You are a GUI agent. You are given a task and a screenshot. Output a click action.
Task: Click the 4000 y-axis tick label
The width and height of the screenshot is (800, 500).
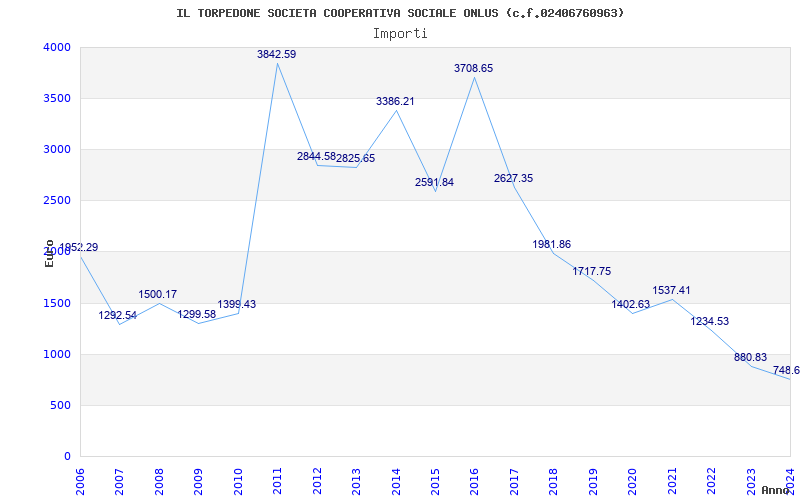55,47
